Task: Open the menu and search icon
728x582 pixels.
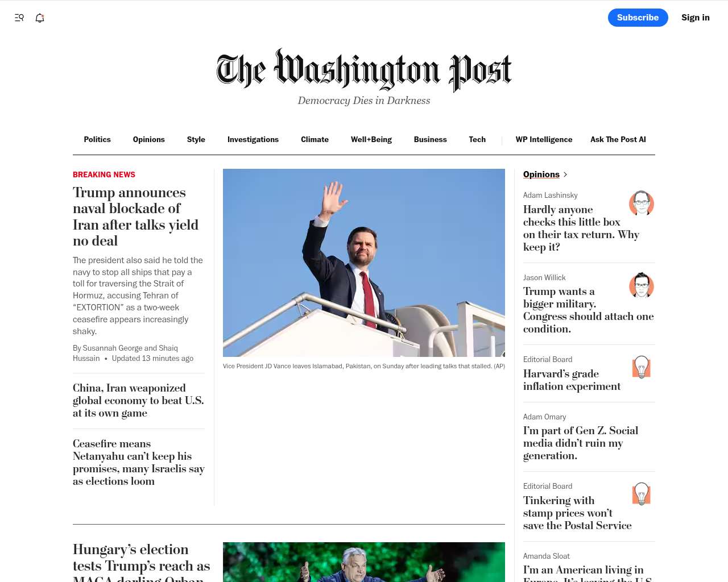Action: click(19, 18)
